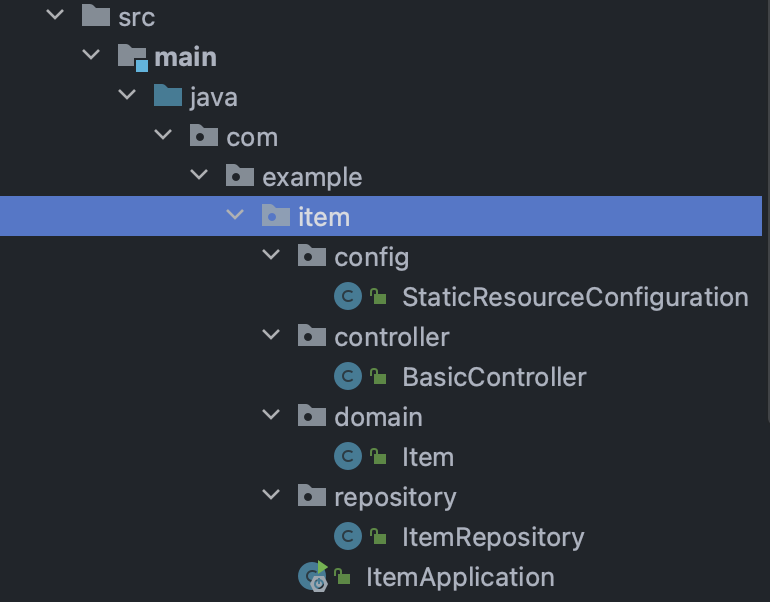Screen dimensions: 770x602
Task: Click the Spring Boot run icon for ItemApplication
Action: (313, 576)
